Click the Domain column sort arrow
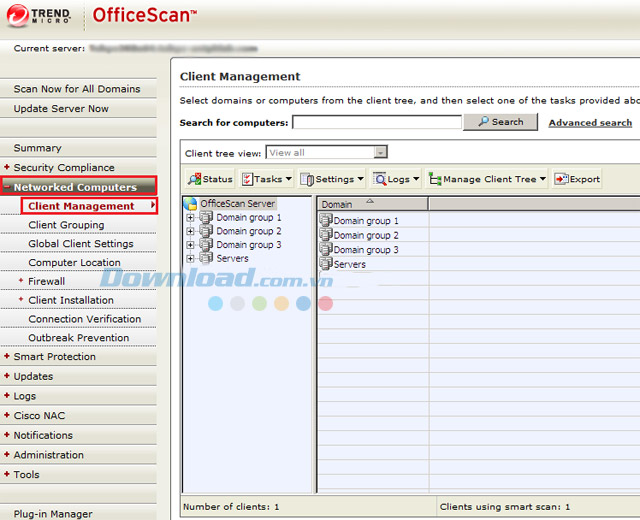This screenshot has width=640, height=520. [x=370, y=201]
